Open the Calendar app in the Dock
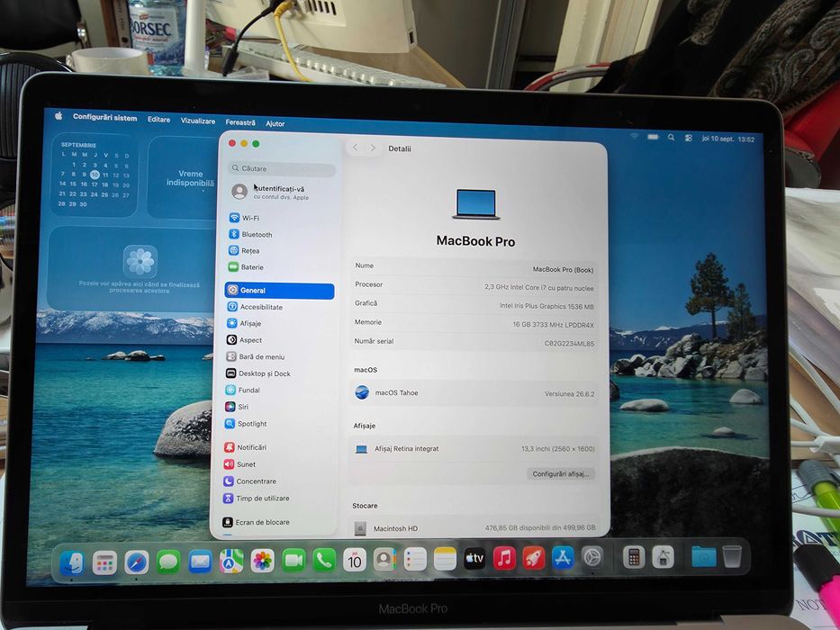This screenshot has height=630, width=840. point(355,560)
